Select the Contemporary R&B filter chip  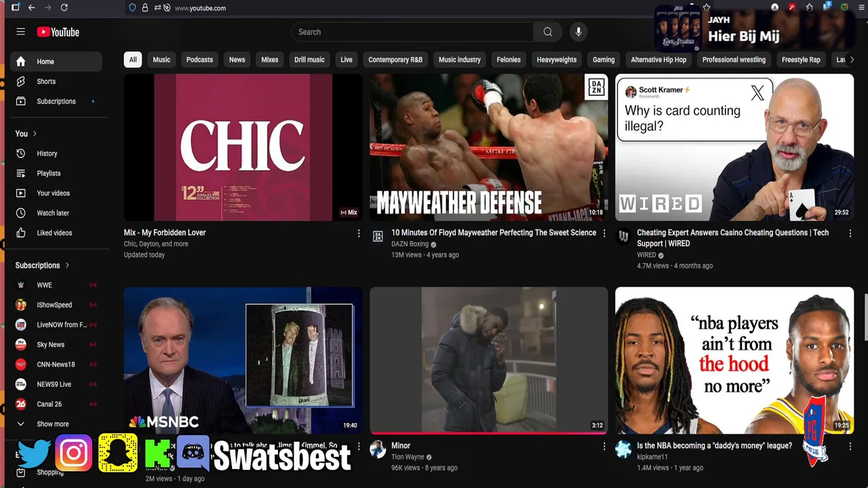395,60
